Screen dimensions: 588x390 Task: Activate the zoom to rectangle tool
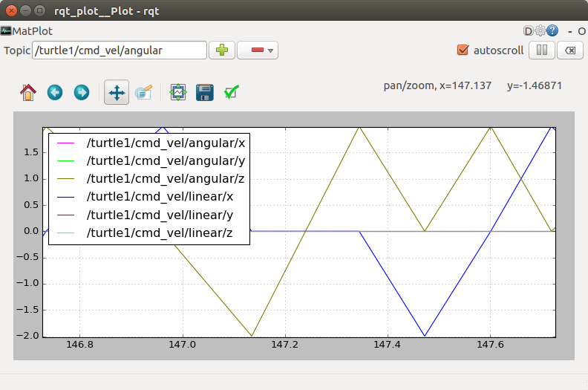tap(143, 92)
